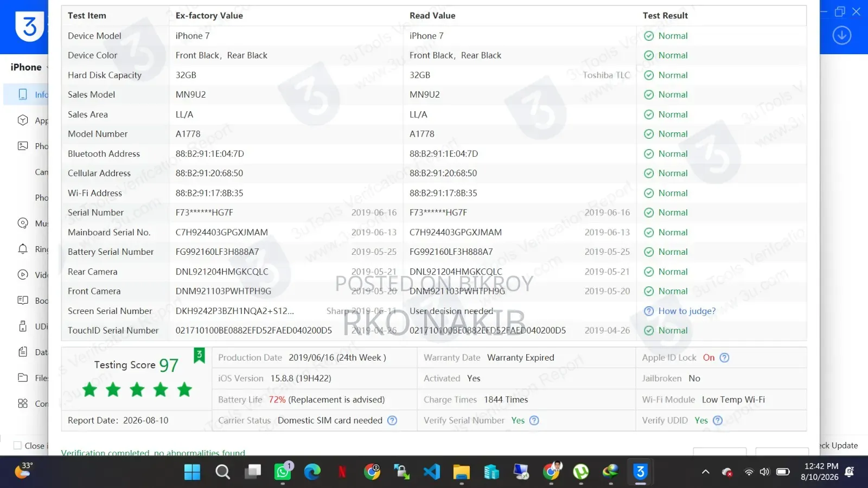Open Visual Studio Code from the taskbar
The image size is (868, 488).
432,472
